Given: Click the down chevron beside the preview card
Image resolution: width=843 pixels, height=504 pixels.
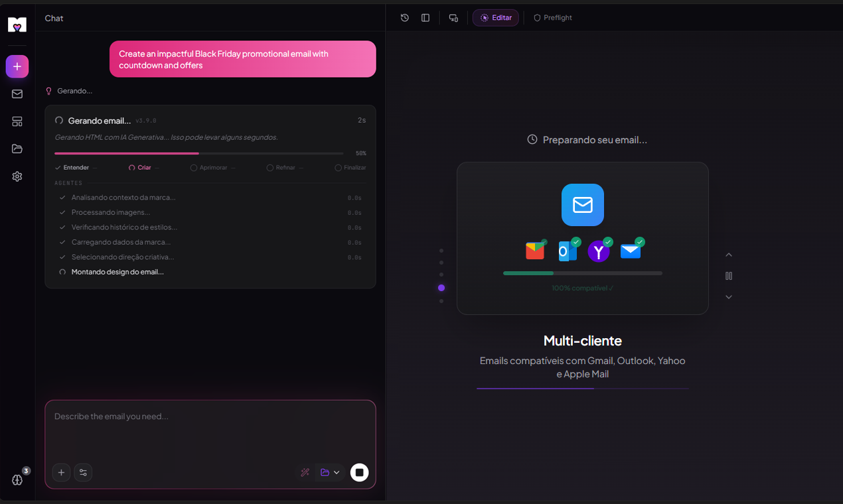Looking at the screenshot, I should [729, 297].
